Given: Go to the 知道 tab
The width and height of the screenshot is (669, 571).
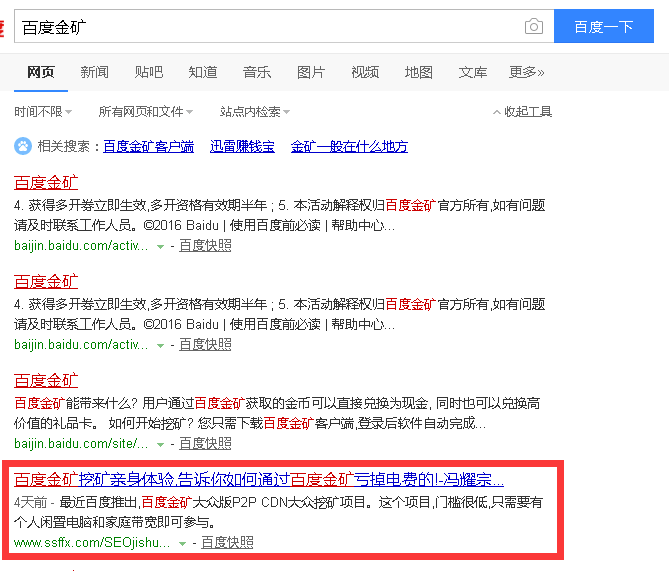Looking at the screenshot, I should [203, 72].
